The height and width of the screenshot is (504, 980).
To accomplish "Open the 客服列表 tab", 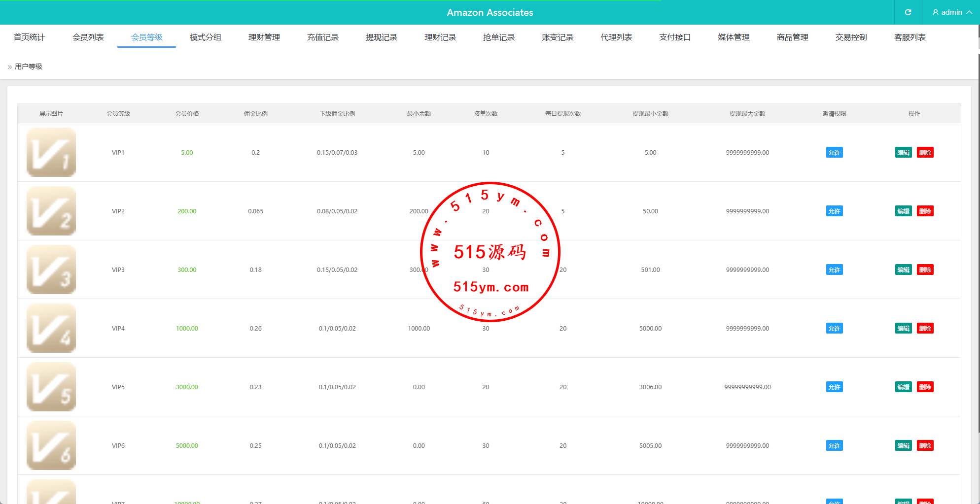I will [910, 37].
